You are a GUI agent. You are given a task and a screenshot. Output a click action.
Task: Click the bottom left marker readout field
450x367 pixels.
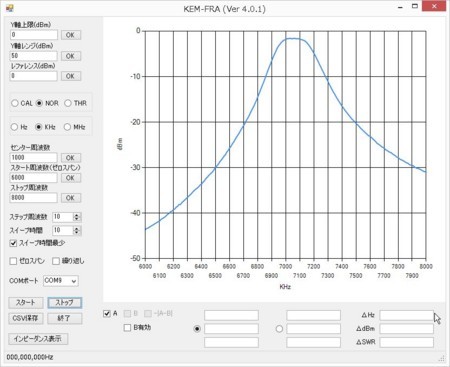[231, 342]
